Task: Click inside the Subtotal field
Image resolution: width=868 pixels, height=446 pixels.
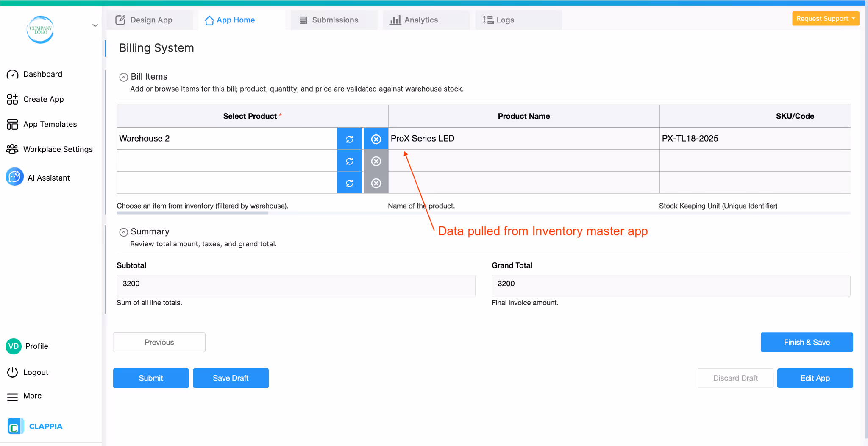Action: pos(295,286)
